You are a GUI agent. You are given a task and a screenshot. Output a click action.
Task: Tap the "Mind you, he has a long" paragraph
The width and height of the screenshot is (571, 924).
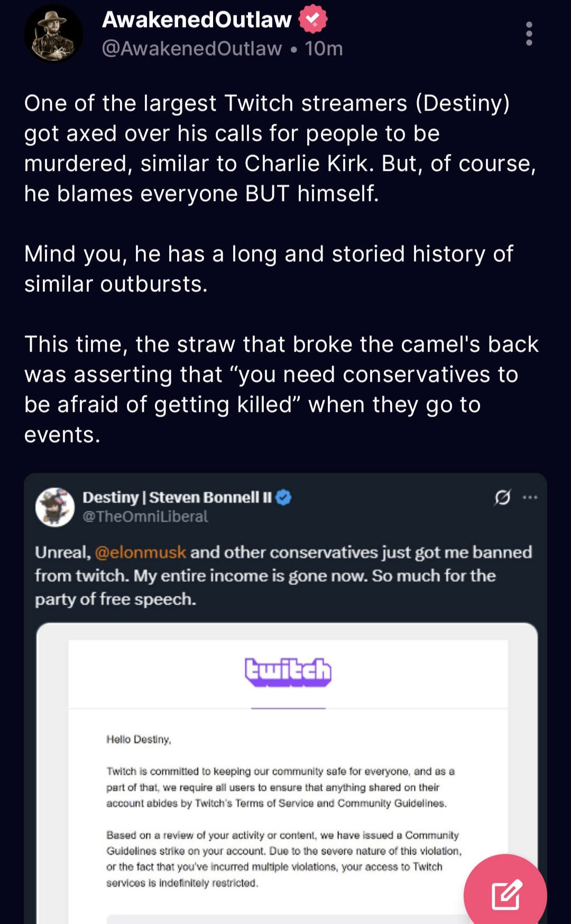[269, 269]
